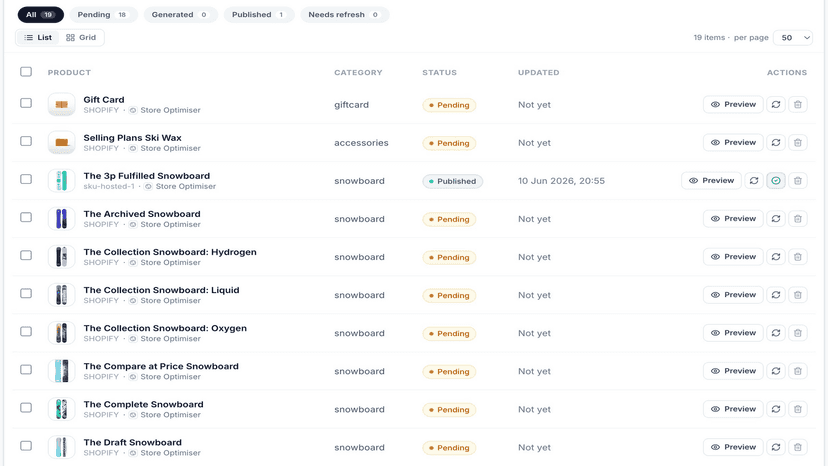The image size is (828, 466).
Task: Filter by Needs refresh products
Action: point(344,15)
